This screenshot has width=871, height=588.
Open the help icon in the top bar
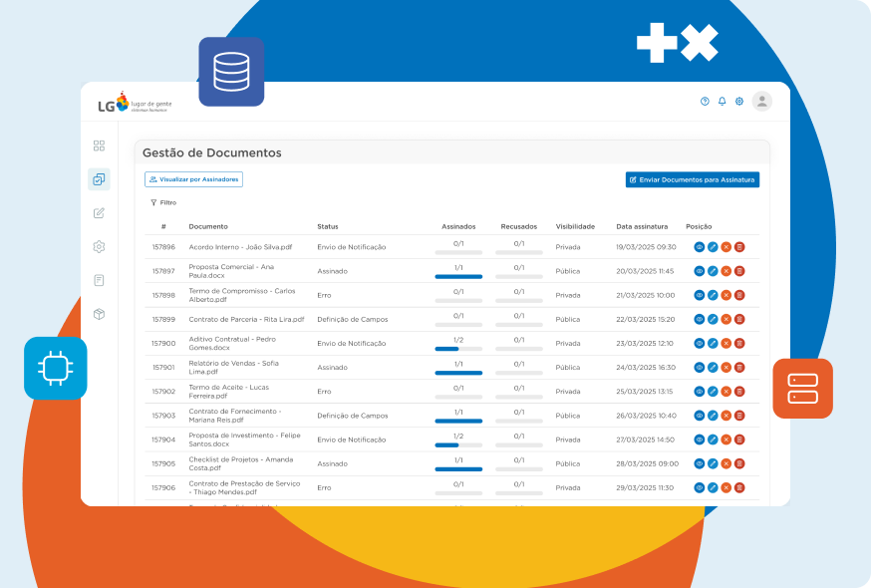(x=704, y=101)
